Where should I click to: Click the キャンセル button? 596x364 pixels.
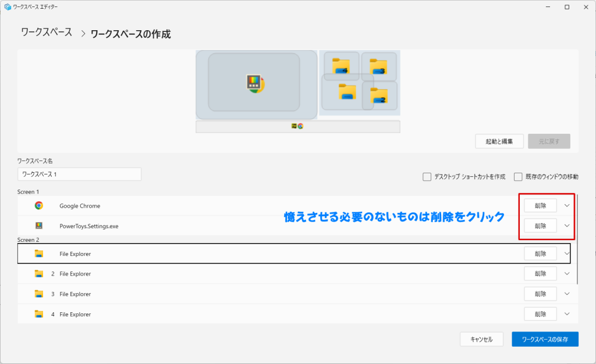tap(481, 339)
